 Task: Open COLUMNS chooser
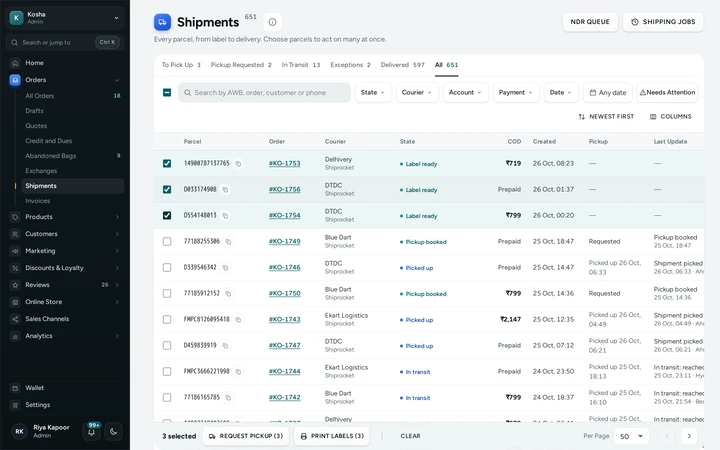point(670,117)
